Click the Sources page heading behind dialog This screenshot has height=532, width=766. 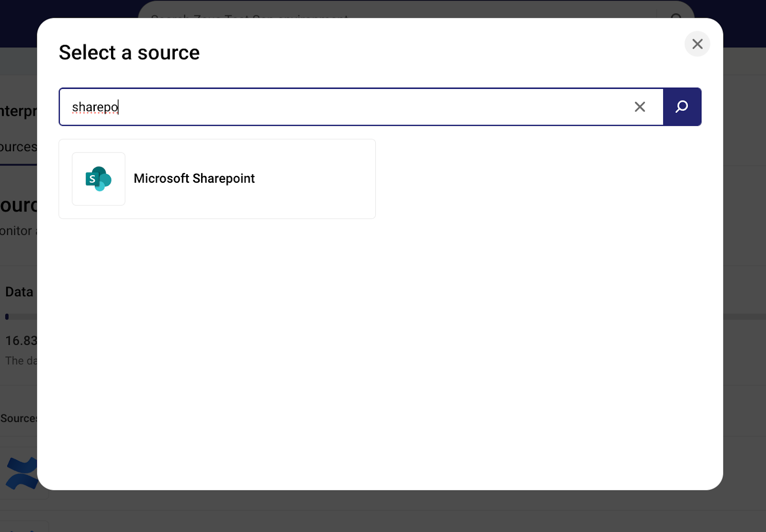(x=18, y=205)
